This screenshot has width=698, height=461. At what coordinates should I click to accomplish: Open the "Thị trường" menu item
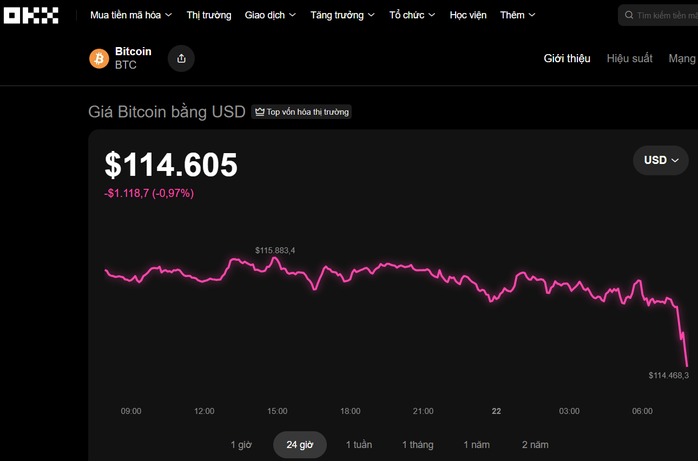[209, 15]
